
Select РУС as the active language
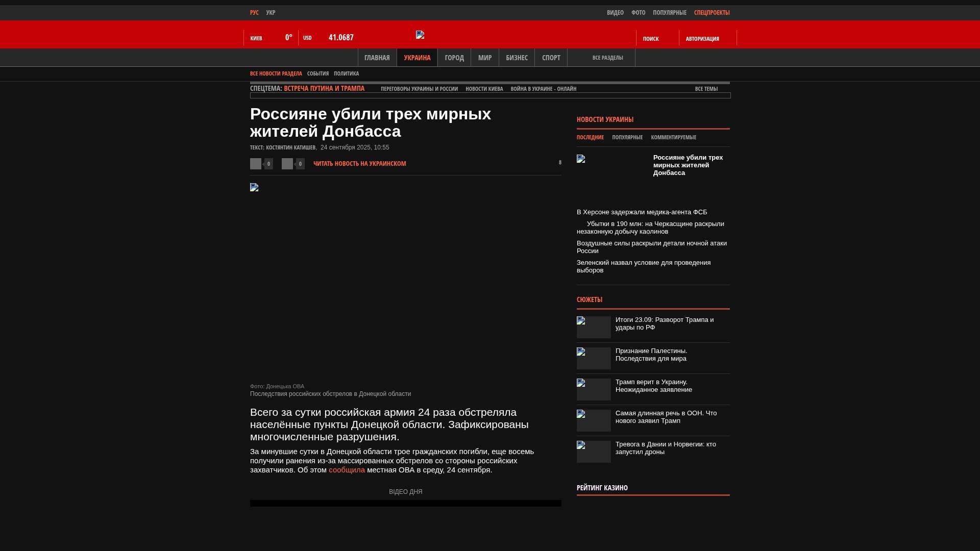pos(254,12)
